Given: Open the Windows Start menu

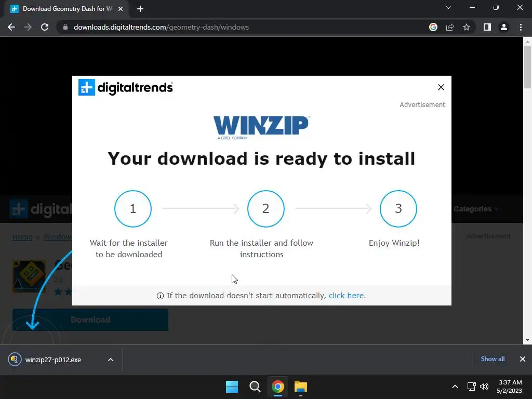Looking at the screenshot, I should (232, 387).
